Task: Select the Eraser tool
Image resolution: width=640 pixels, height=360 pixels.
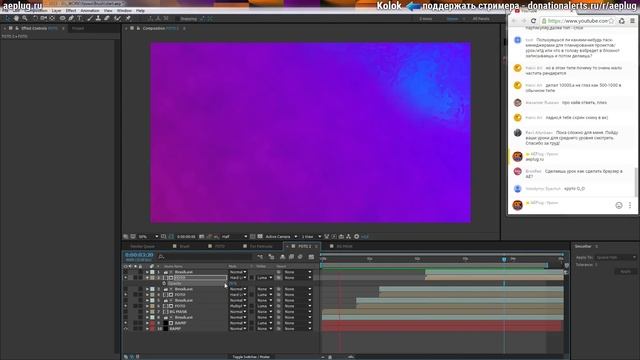Action: click(107, 18)
